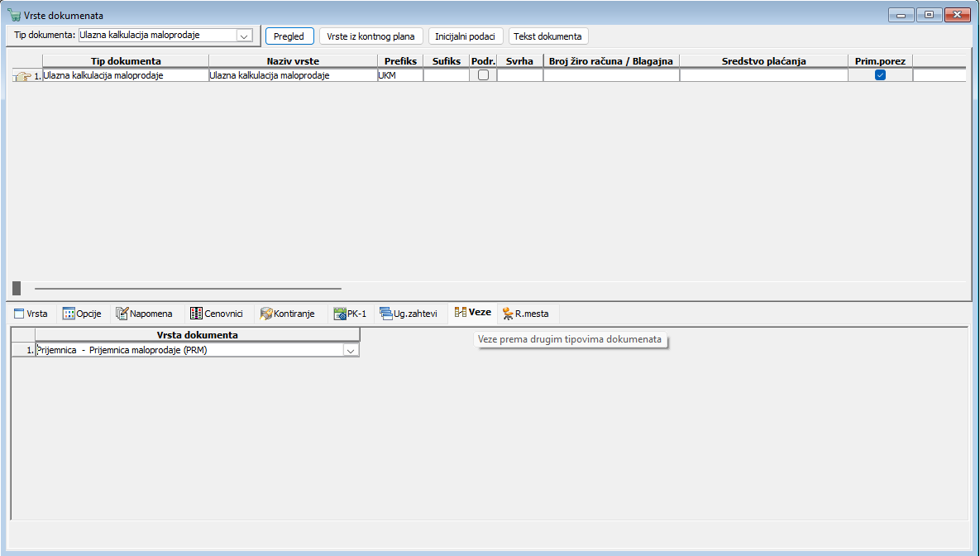Click the horizontal scrollbar under the grid
980x556 pixels.
click(188, 289)
